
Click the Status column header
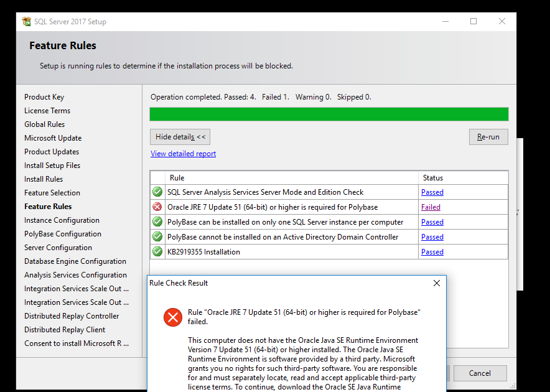[463, 178]
